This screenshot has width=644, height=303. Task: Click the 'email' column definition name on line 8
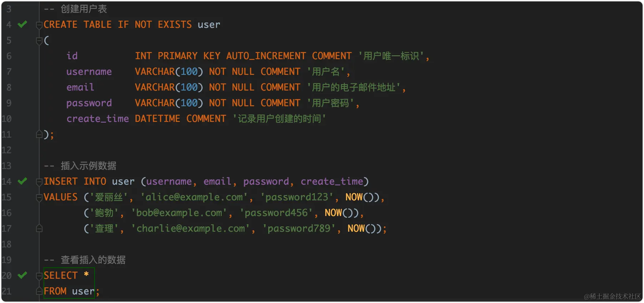[80, 87]
